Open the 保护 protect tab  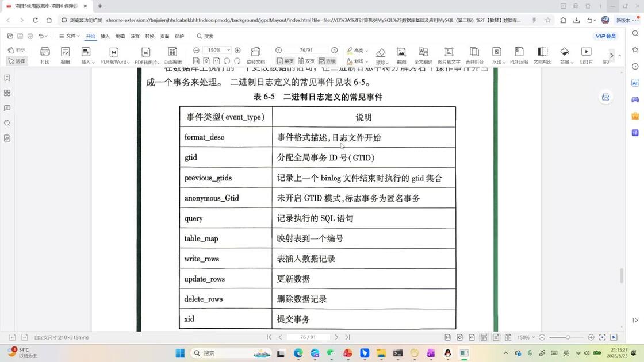pos(179,36)
